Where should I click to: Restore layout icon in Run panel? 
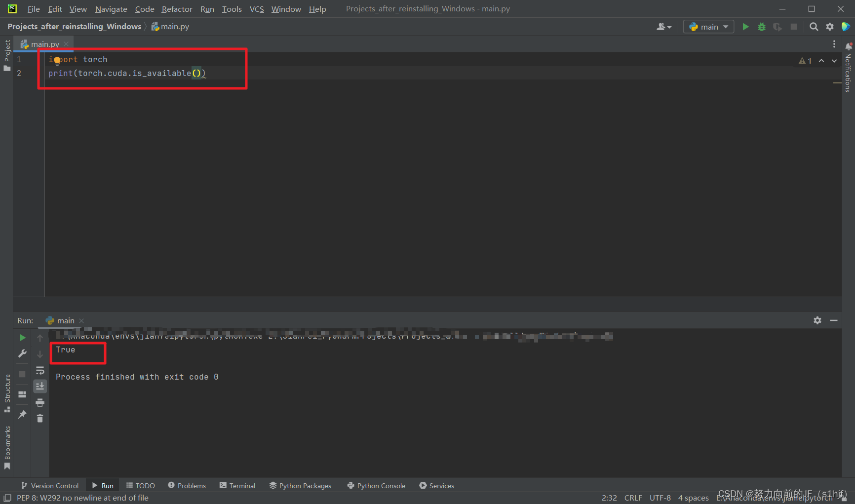(22, 394)
